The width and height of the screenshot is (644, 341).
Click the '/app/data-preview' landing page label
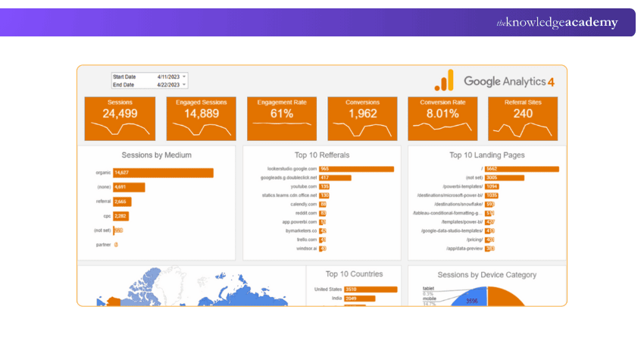pyautogui.click(x=464, y=249)
